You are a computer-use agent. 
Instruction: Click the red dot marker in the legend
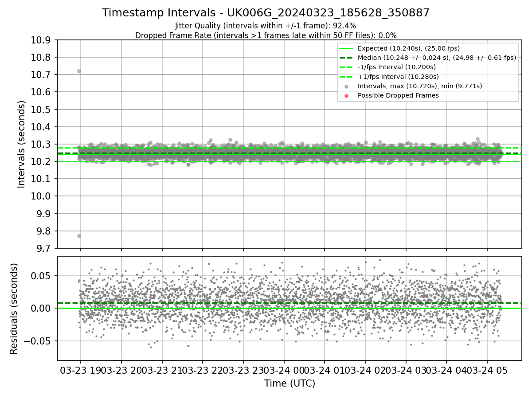point(346,96)
